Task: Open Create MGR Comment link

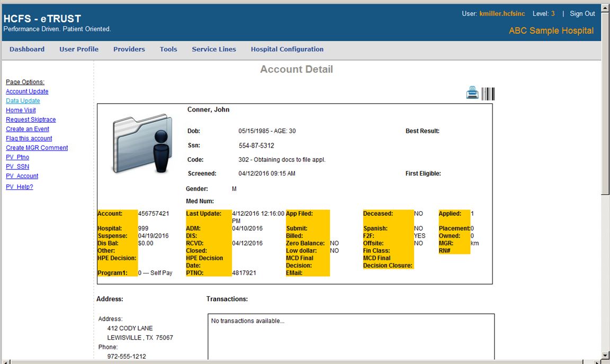Action: pyautogui.click(x=37, y=148)
